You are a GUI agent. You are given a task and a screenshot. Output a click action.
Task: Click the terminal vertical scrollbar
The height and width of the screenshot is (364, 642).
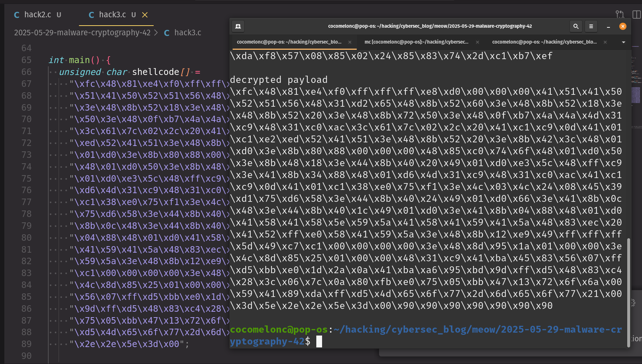point(629,292)
